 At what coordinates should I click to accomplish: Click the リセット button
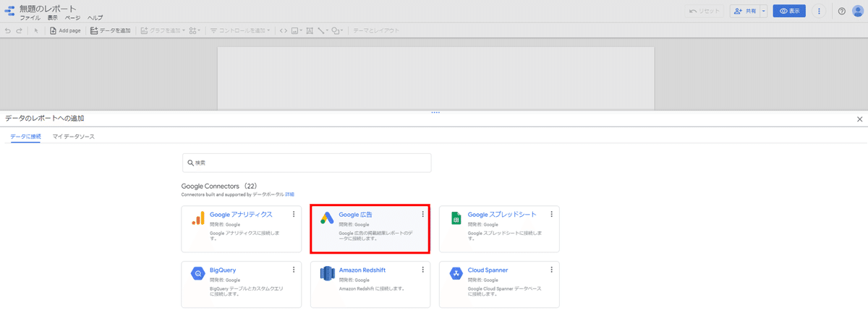(x=705, y=11)
